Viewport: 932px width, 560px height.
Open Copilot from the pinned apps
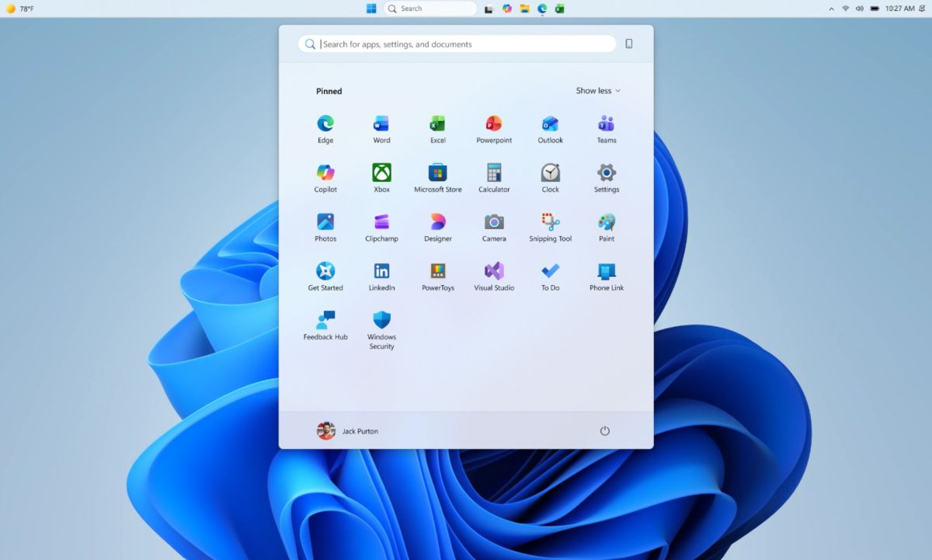pos(325,178)
